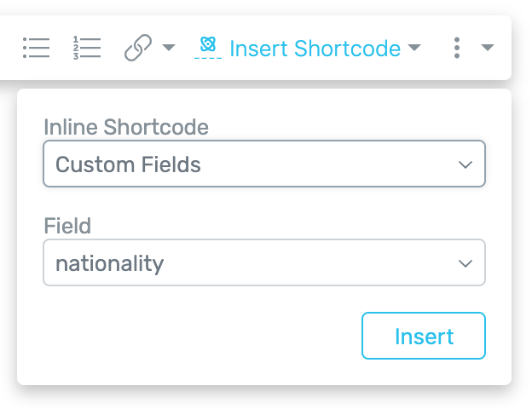Click the Inline Shortcode label
532x409 pixels.
point(126,127)
